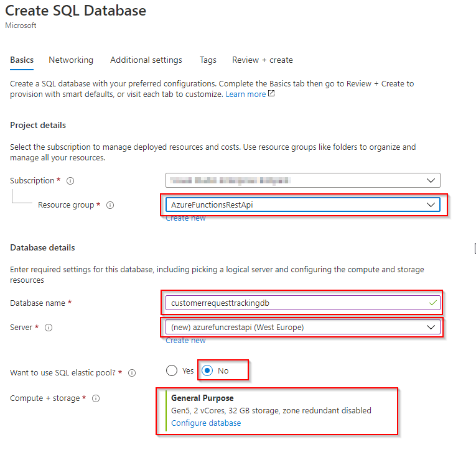Click the Want to use SQL elastic pool label
This screenshot has height=450, width=476.
[63, 373]
